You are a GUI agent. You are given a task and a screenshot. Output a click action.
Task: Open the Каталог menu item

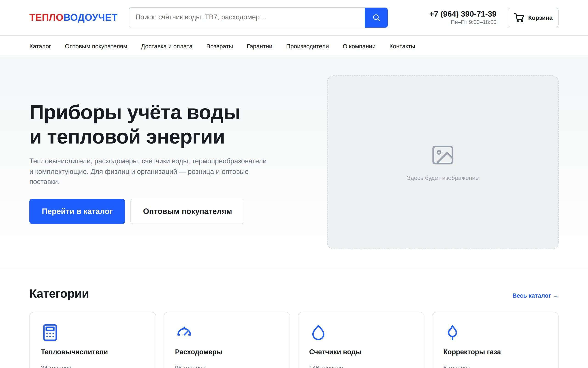click(40, 46)
